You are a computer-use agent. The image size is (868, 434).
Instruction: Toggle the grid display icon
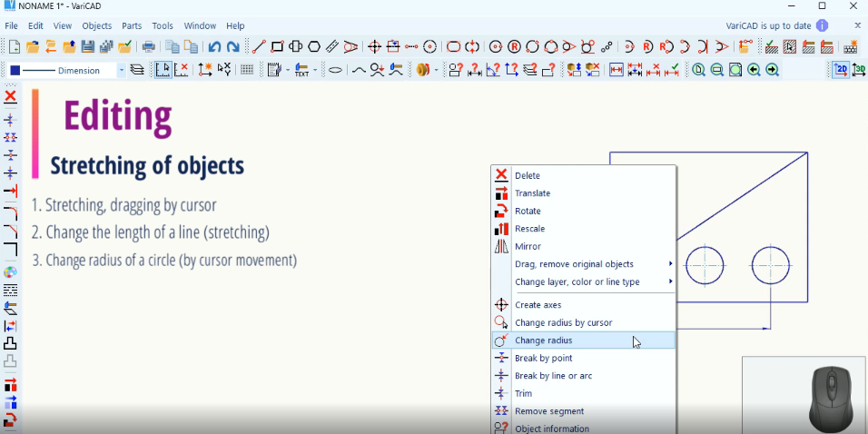coord(246,70)
